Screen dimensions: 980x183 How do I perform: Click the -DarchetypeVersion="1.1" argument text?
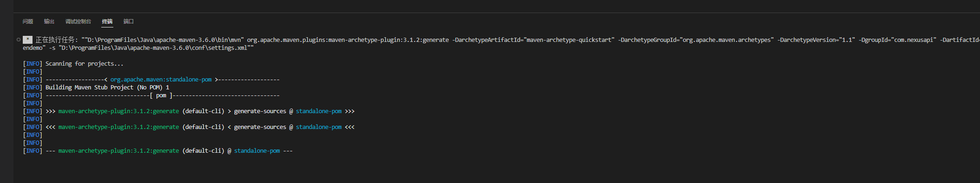(x=816, y=40)
